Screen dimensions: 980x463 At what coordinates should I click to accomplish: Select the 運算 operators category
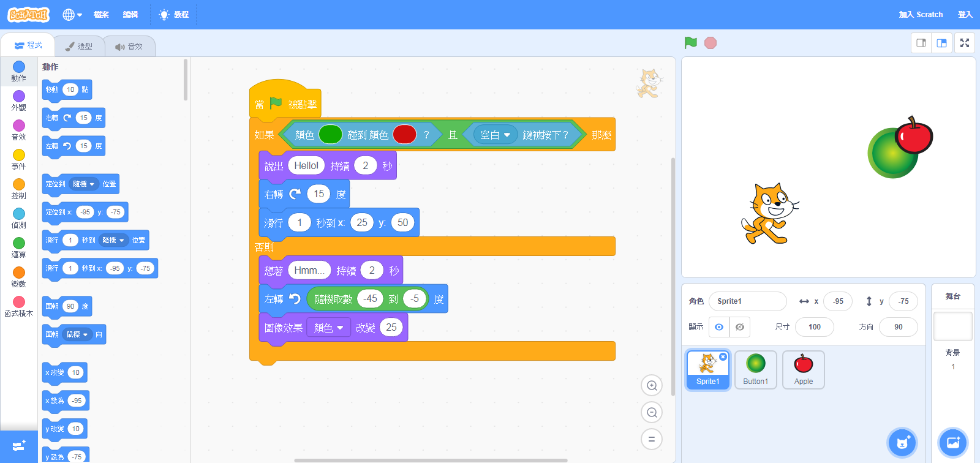point(19,247)
